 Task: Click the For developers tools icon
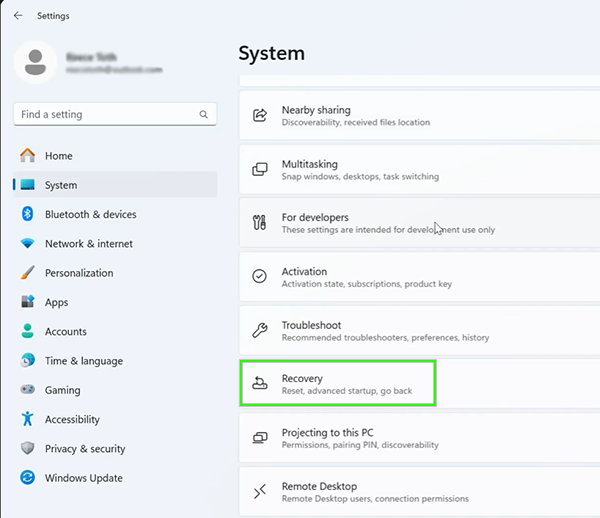click(x=259, y=222)
